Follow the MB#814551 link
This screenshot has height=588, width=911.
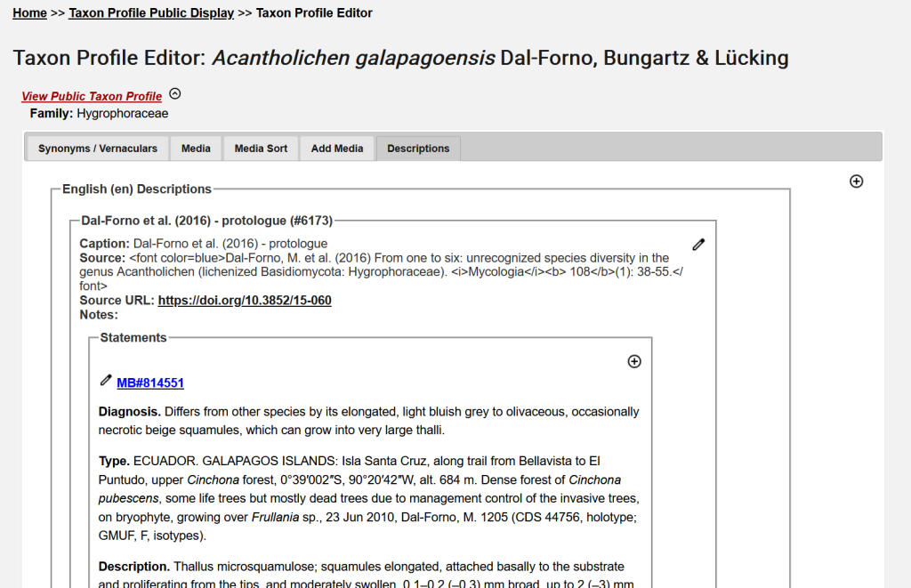pyautogui.click(x=150, y=383)
